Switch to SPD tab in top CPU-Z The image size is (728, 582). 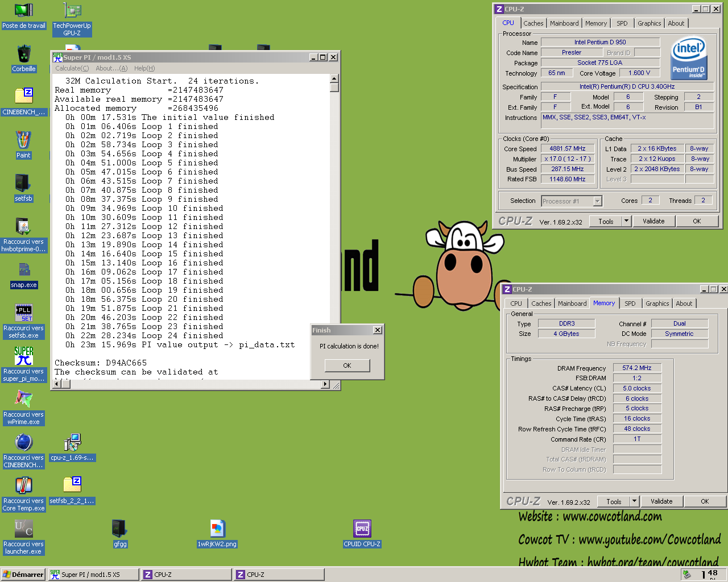tap(622, 23)
